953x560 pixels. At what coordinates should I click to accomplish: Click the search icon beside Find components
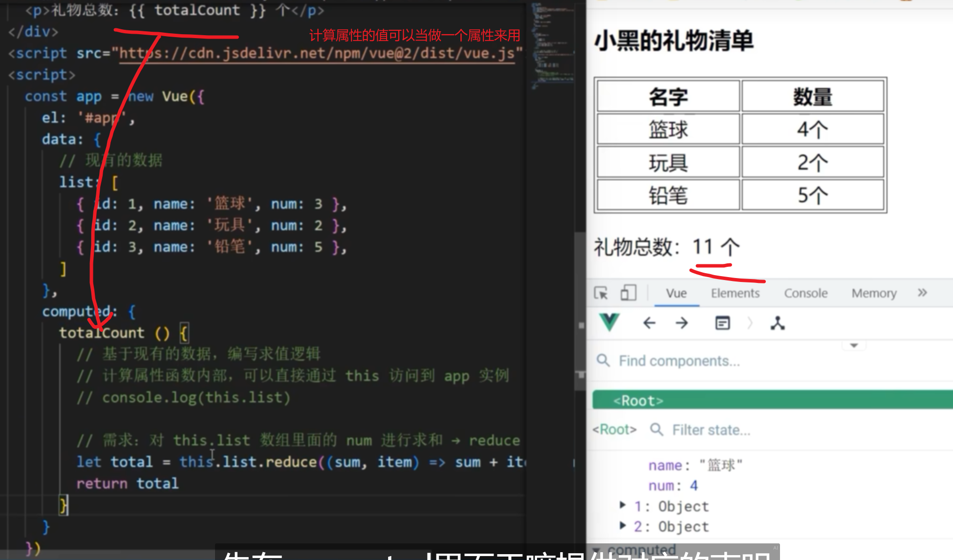(x=603, y=361)
